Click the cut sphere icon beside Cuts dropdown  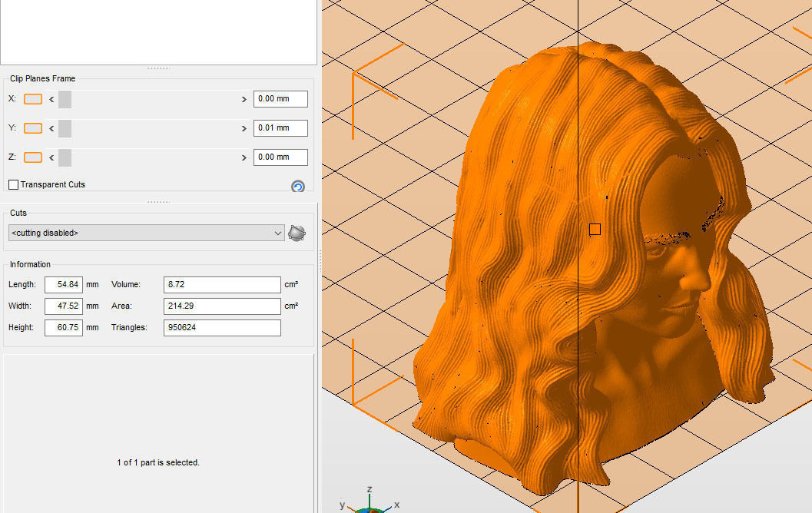coord(297,233)
